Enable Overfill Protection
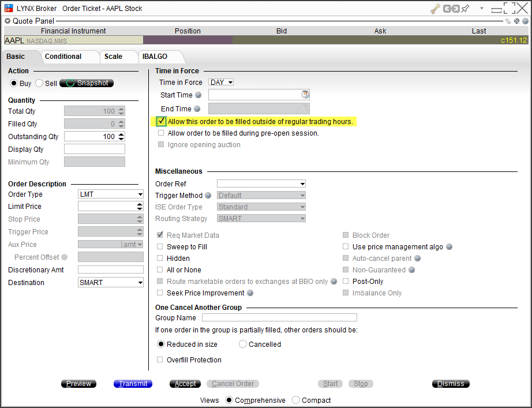The height and width of the screenshot is (408, 532). (160, 360)
